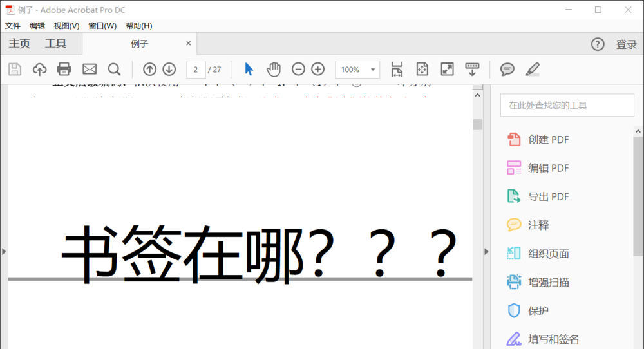Expand the left navigation pane
The height and width of the screenshot is (349, 644).
pyautogui.click(x=4, y=251)
